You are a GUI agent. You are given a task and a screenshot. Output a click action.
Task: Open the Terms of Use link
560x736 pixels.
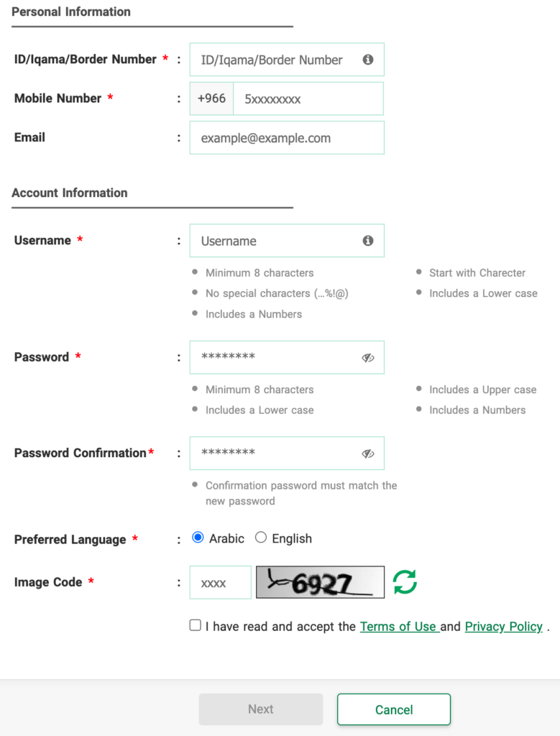tap(399, 627)
